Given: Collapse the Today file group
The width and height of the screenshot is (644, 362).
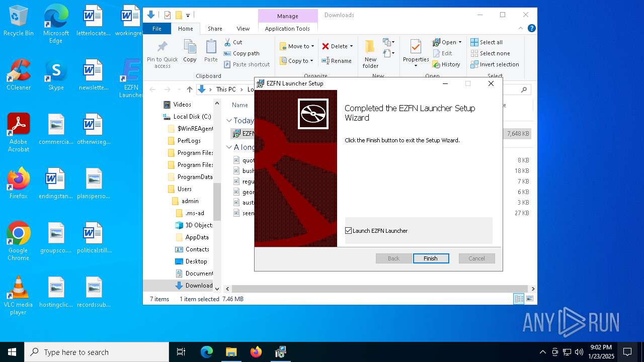Looking at the screenshot, I should tap(229, 121).
